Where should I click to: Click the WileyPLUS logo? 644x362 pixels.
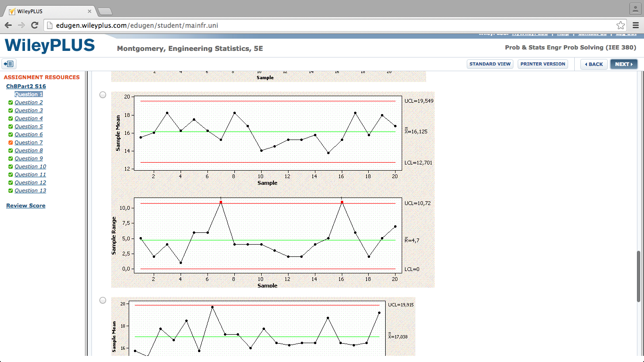click(x=50, y=46)
